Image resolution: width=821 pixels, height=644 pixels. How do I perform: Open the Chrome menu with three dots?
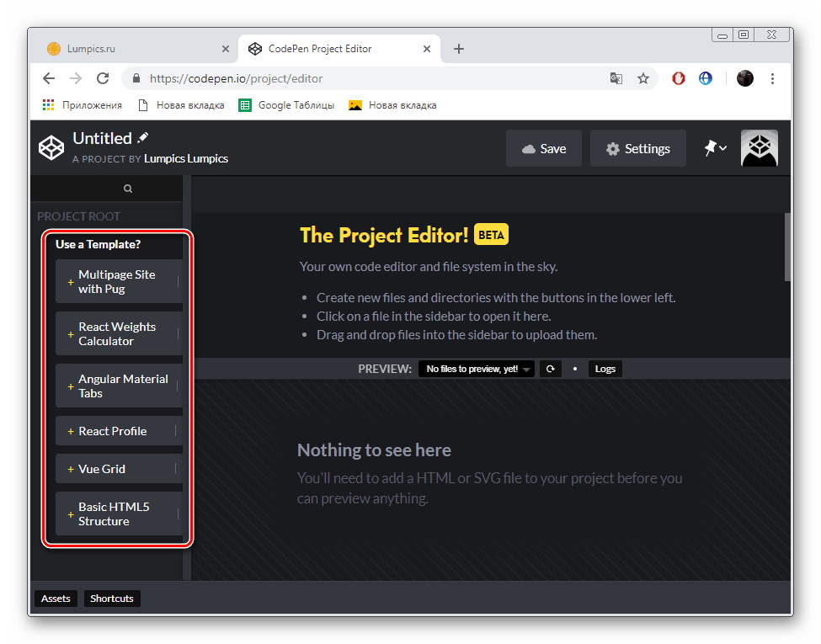pyautogui.click(x=772, y=77)
